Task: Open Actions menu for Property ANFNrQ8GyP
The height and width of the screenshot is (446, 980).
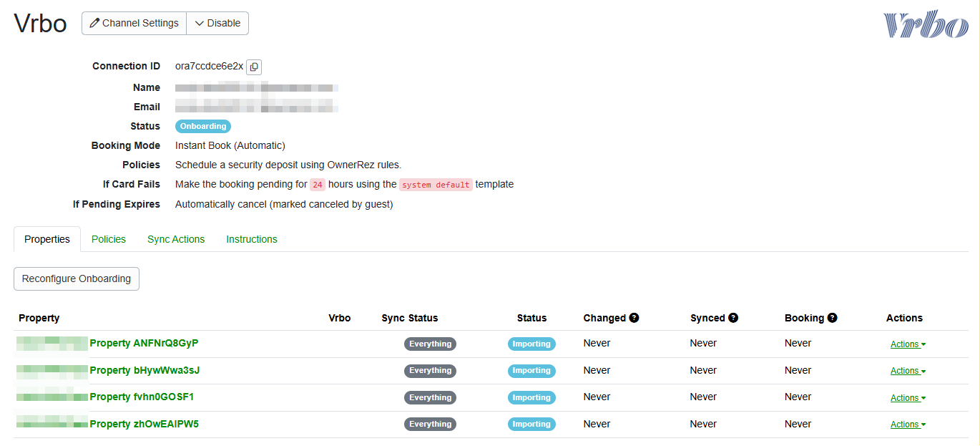Action: click(x=908, y=344)
